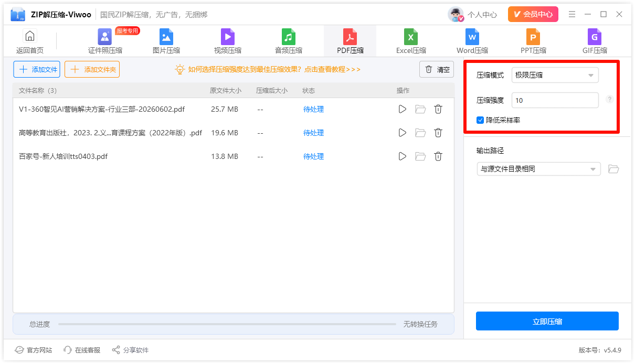Select the 百家号-新人培训tts0403.pdf file name

coord(63,156)
